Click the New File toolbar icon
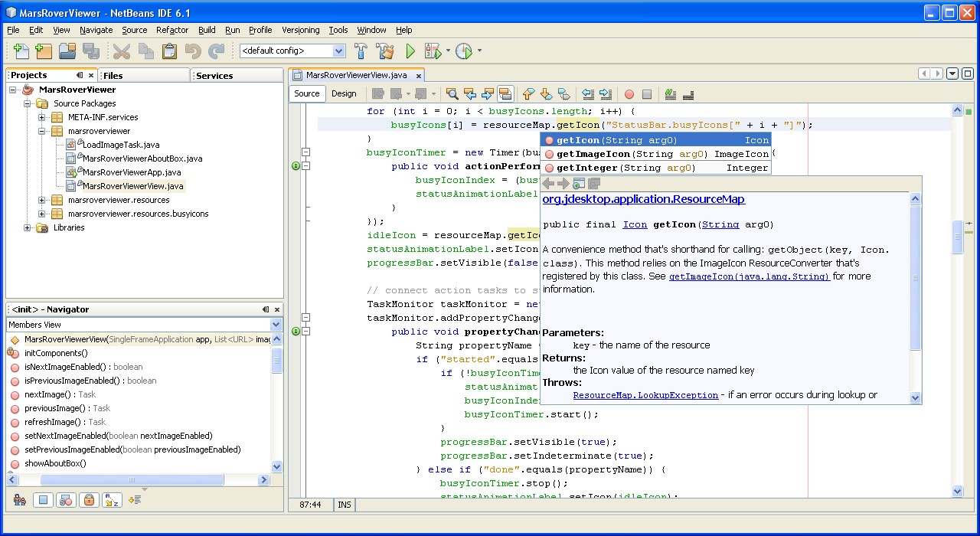This screenshot has height=536, width=980. point(21,51)
